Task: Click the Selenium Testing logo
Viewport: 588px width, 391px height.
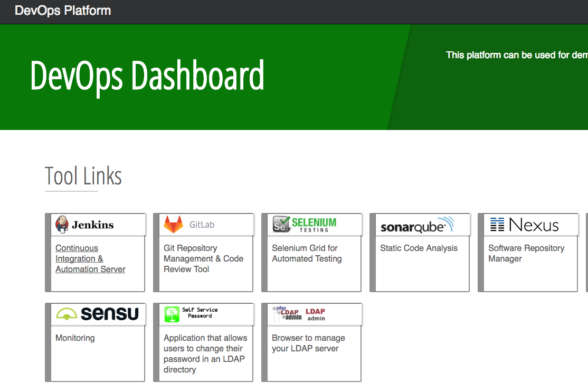Action: point(305,225)
